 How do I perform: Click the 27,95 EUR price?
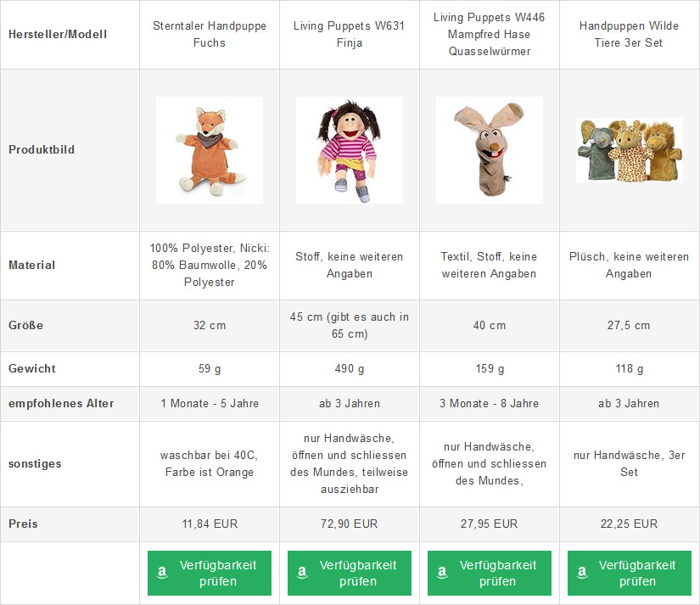(489, 524)
